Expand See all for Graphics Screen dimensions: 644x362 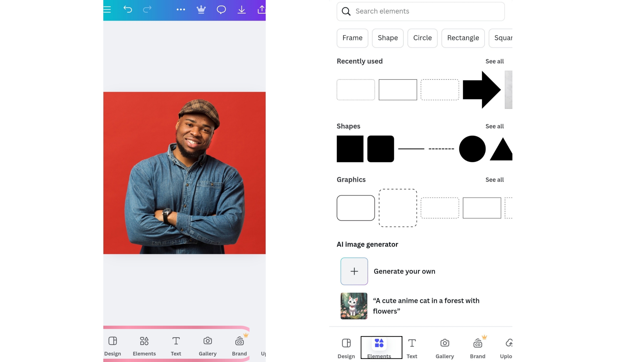(x=494, y=179)
